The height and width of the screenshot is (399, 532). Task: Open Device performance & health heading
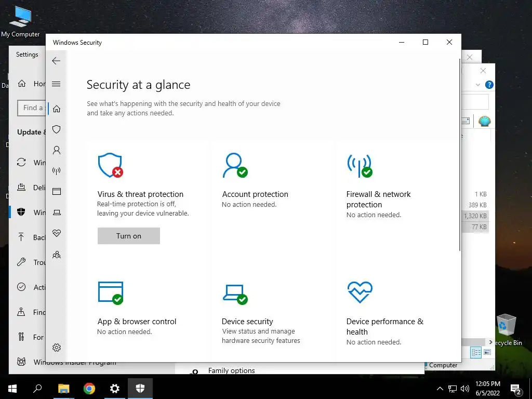point(385,326)
